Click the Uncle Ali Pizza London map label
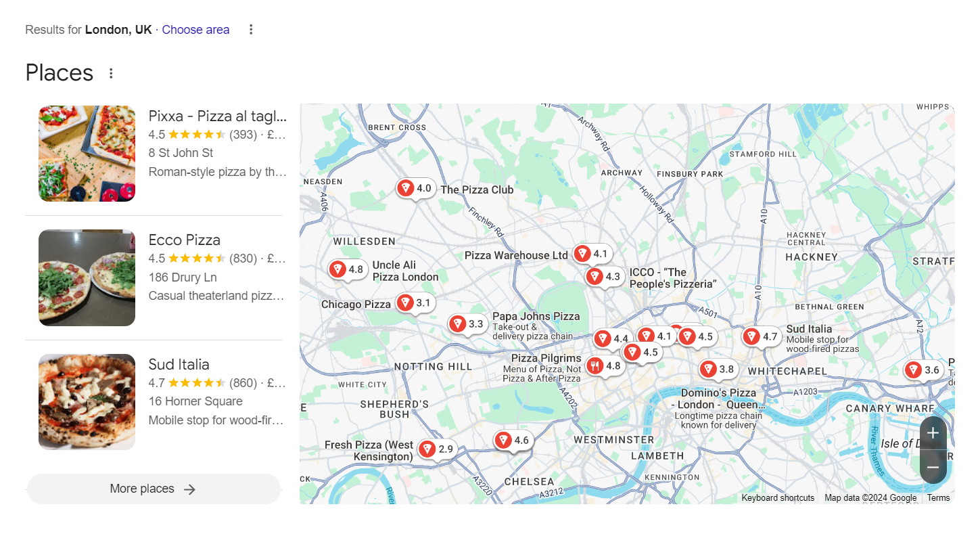The width and height of the screenshot is (980, 536). (x=405, y=271)
